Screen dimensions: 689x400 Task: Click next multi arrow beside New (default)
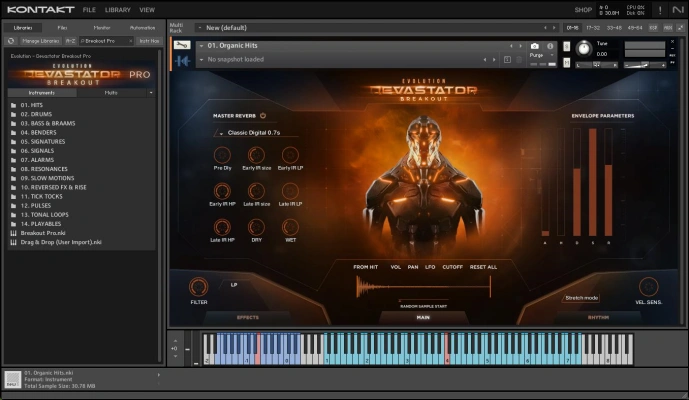pos(554,28)
